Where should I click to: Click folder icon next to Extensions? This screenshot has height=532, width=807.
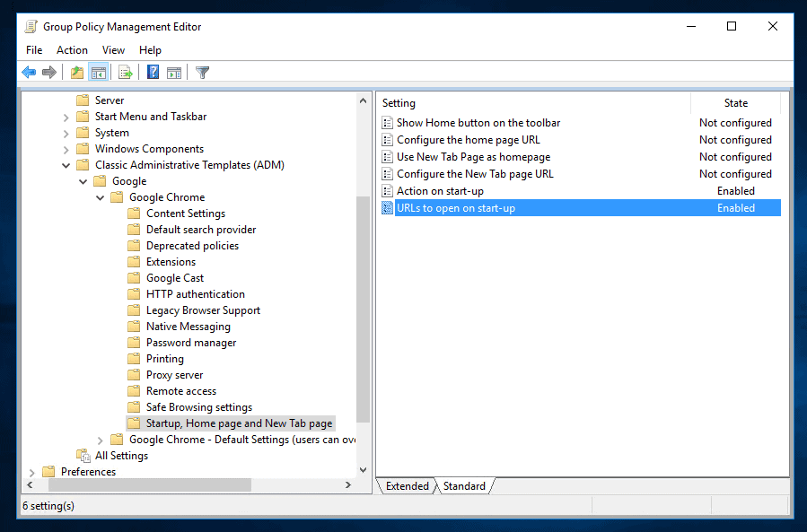134,261
